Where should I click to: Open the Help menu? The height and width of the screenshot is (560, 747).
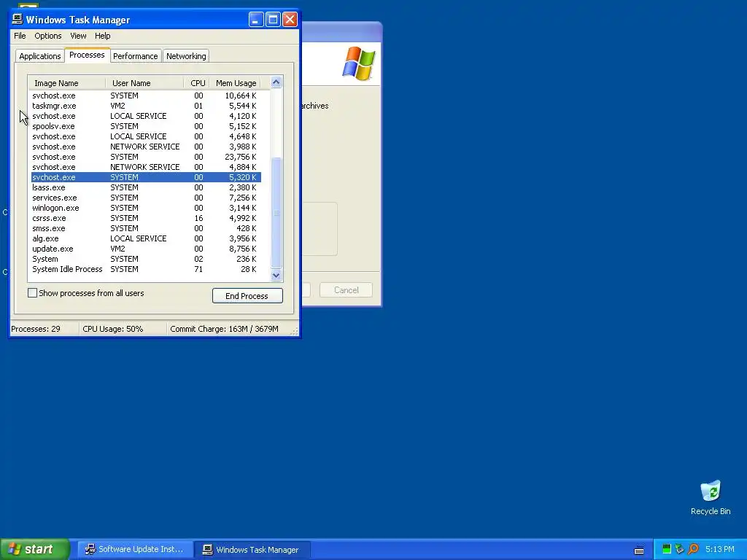tap(102, 36)
